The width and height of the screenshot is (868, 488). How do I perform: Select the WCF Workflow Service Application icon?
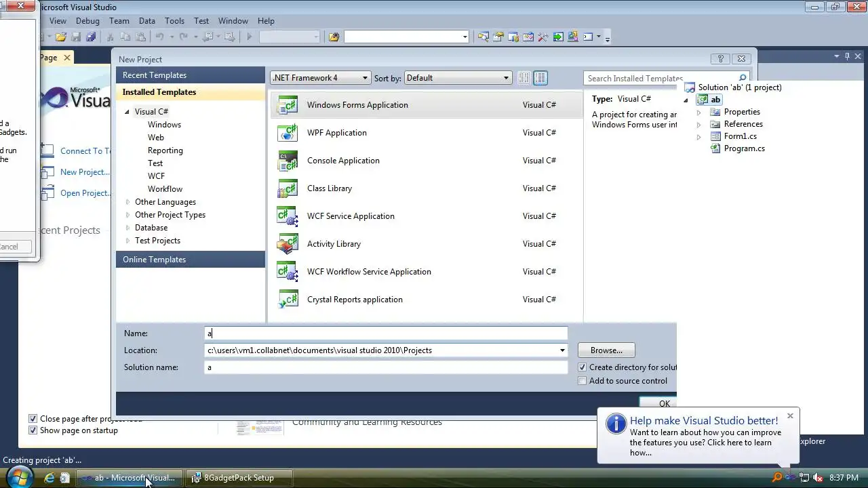pos(288,272)
